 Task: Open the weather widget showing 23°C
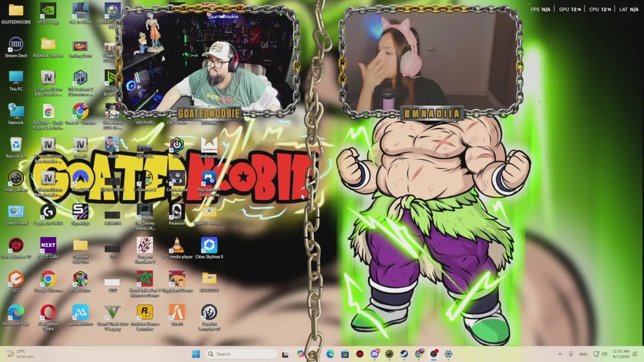click(x=20, y=354)
